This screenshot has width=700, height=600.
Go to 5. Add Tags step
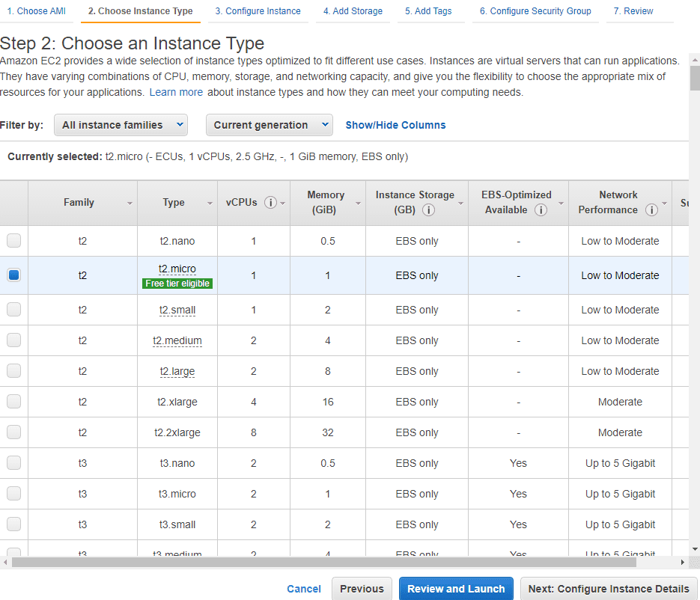pyautogui.click(x=428, y=11)
